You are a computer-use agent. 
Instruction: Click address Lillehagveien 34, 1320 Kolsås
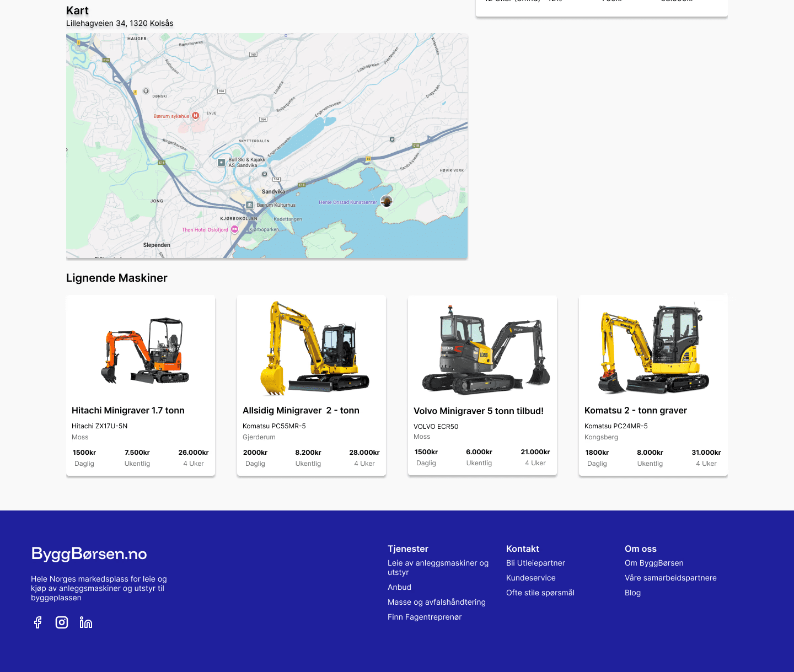[x=120, y=23]
